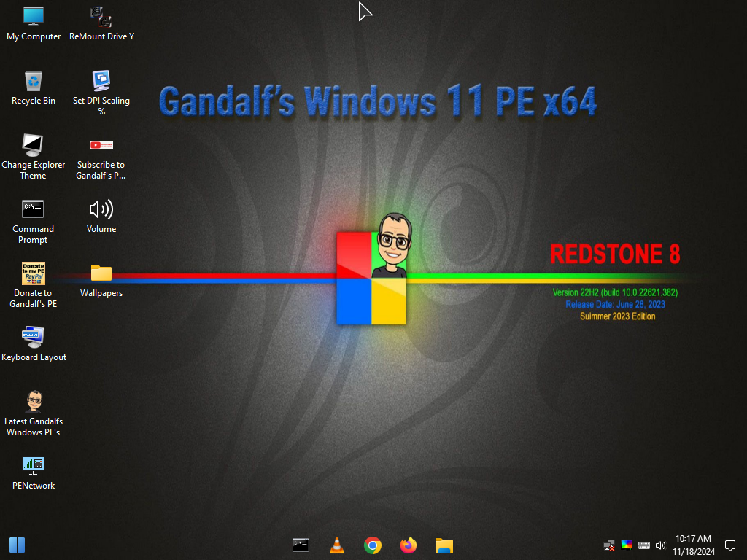Select Latest Gandalfs Windows PE's shortcut
The height and width of the screenshot is (560, 747).
click(x=34, y=413)
